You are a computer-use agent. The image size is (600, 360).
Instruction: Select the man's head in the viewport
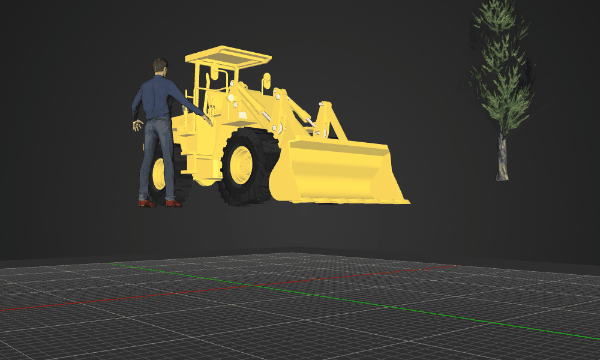160,66
